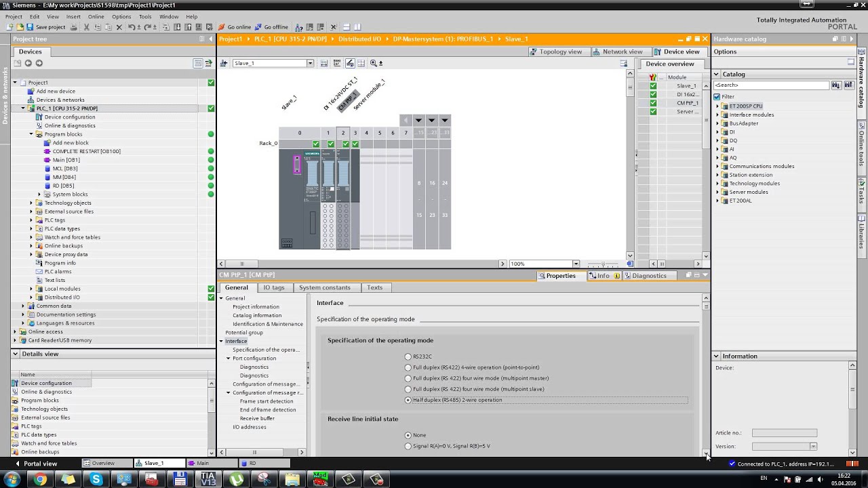Open the Options menu

(121, 16)
